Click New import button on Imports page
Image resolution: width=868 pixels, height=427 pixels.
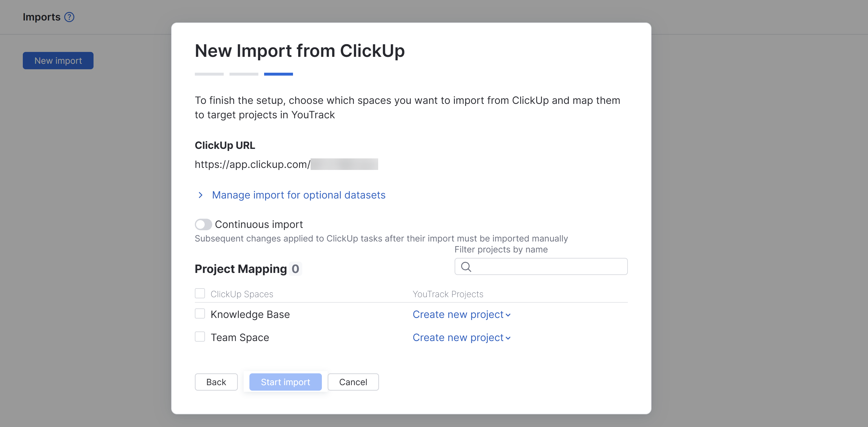58,61
